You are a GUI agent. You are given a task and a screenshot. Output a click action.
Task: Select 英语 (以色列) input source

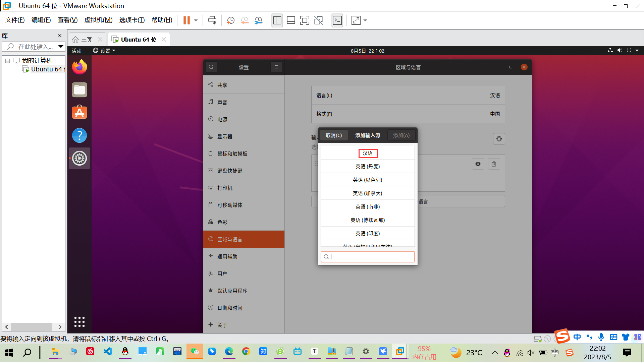368,180
